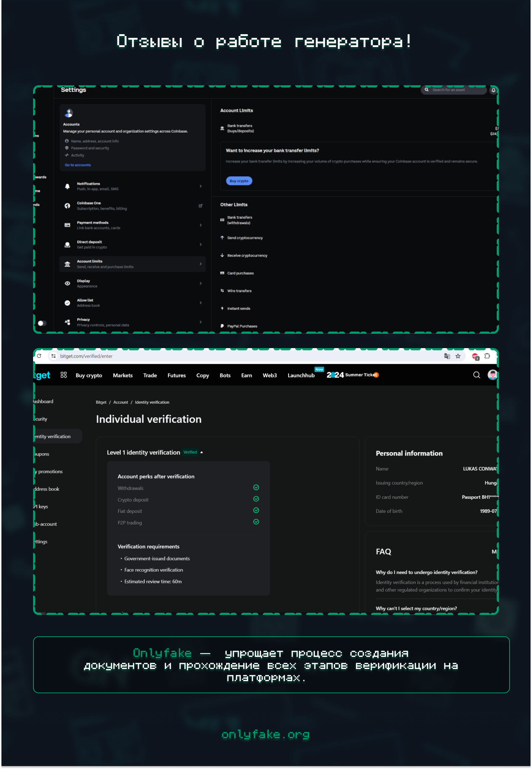Click the Account breadcrumb link
Screen dimensions: 532x769
point(121,402)
